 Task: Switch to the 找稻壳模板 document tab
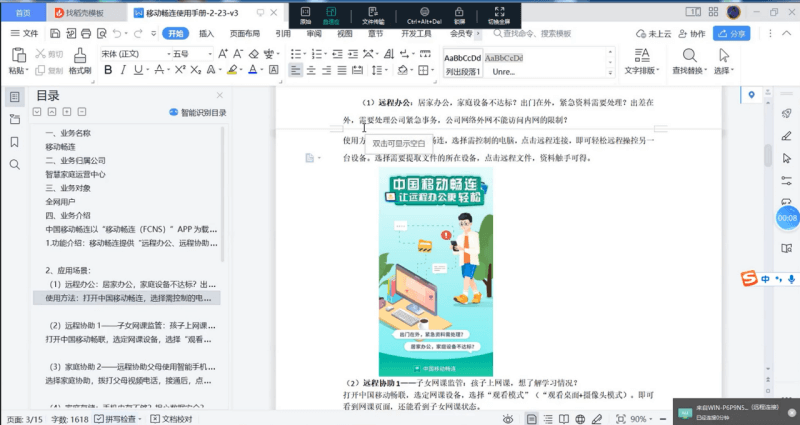click(85, 13)
